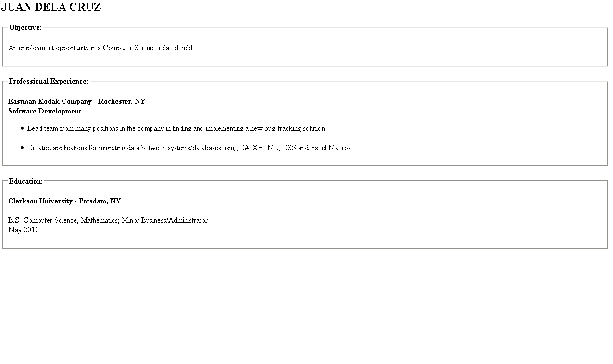
Task: Click the JUAN DELA CRUZ heading
Action: (x=51, y=7)
